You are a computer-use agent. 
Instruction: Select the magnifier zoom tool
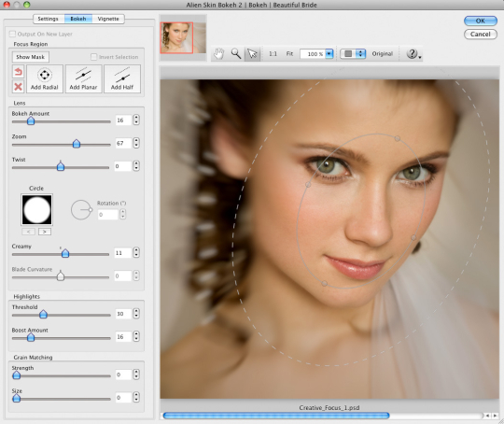[236, 54]
